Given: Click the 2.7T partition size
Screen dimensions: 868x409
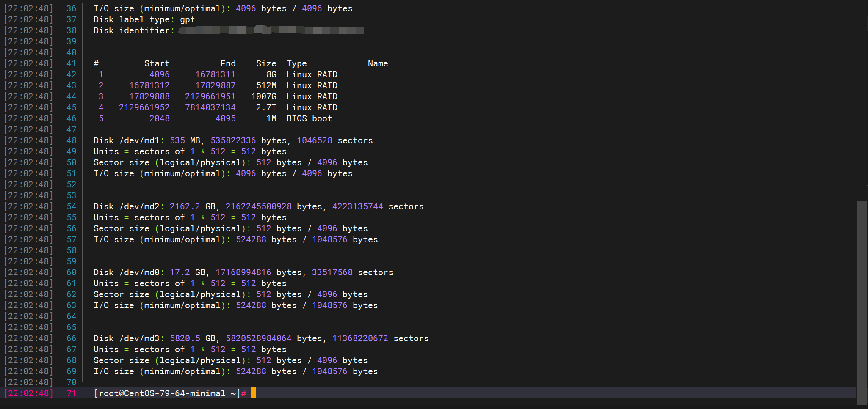Looking at the screenshot, I should [x=266, y=107].
